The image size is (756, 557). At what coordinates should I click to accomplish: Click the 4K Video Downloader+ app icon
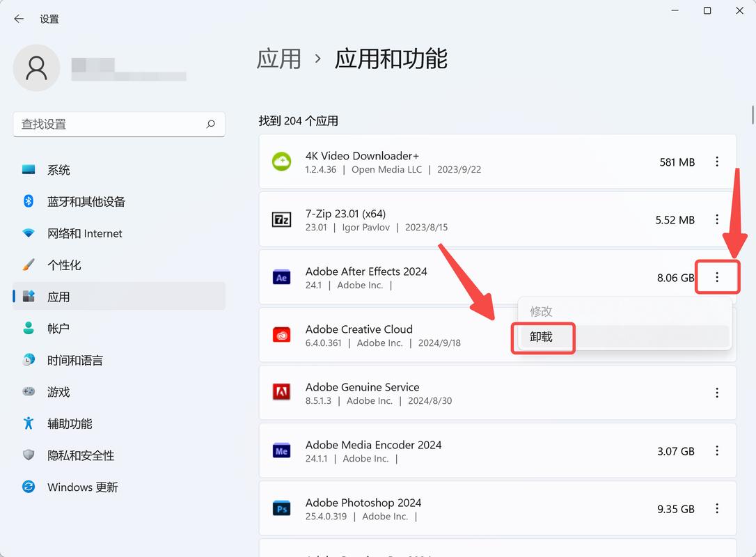tap(281, 162)
